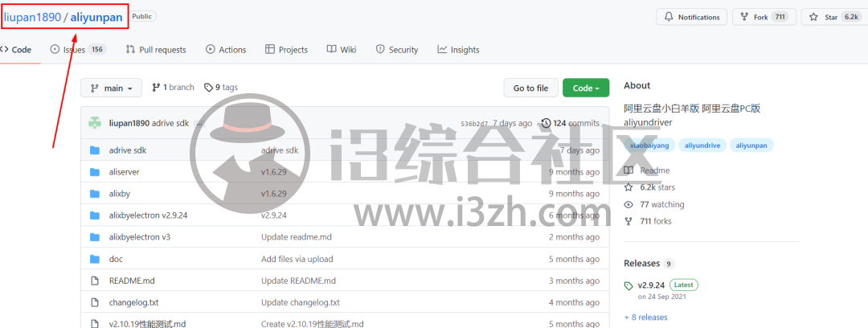Select the xiaobaiyang topic tag
The image size is (868, 328).
(649, 146)
